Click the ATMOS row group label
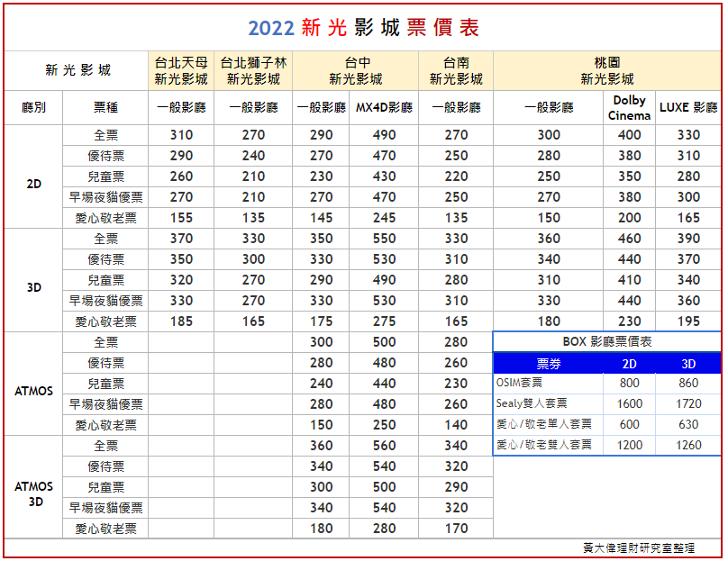 tap(33, 391)
